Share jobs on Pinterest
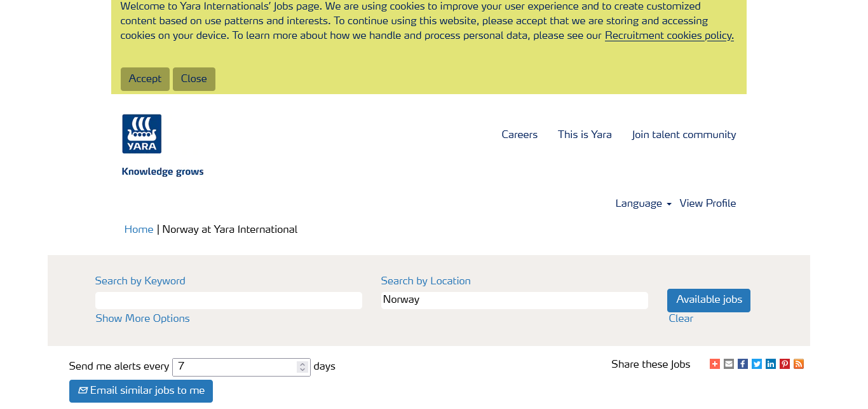868x409 pixels. (x=785, y=364)
